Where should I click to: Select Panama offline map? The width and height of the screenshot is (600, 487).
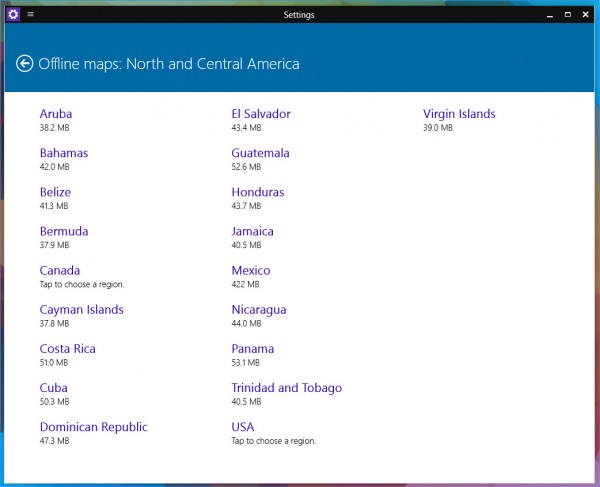(x=253, y=349)
